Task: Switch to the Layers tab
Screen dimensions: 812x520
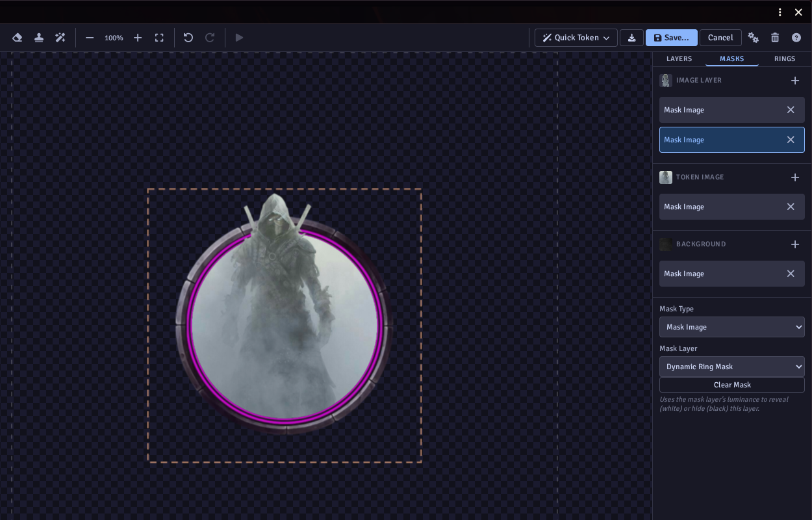Action: 679,59
